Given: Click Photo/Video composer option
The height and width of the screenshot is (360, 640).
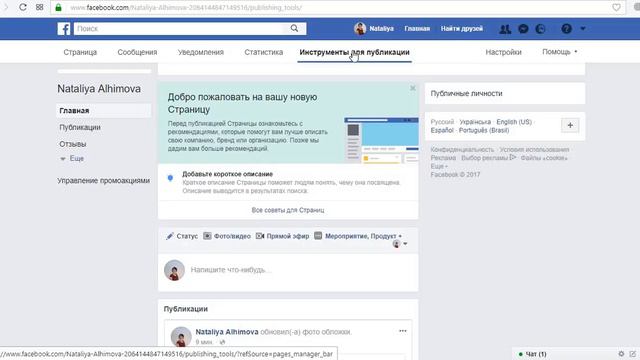Looking at the screenshot, I should click(x=227, y=236).
